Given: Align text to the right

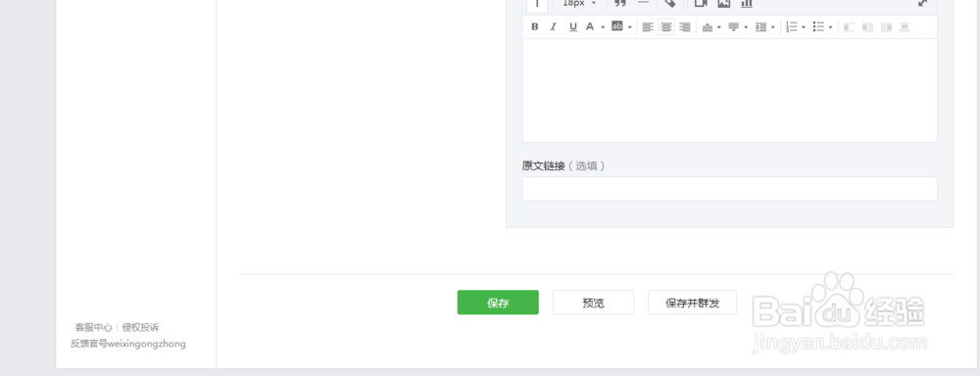Looking at the screenshot, I should pos(685,26).
